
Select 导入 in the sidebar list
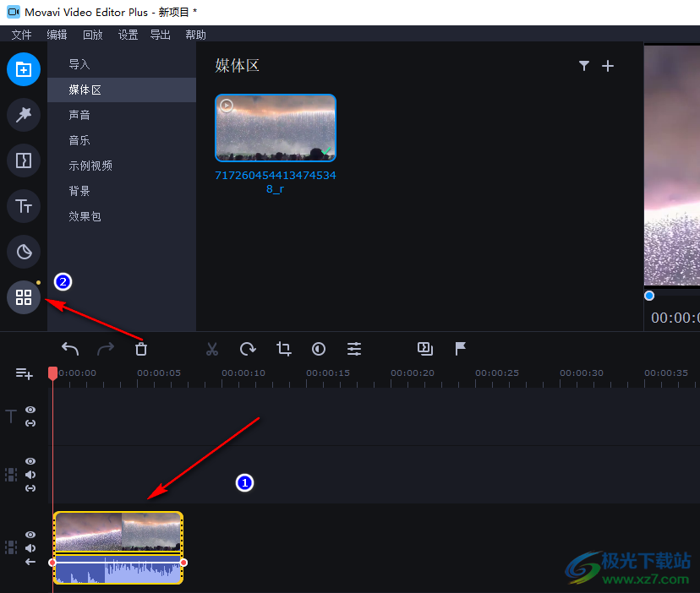[122, 65]
